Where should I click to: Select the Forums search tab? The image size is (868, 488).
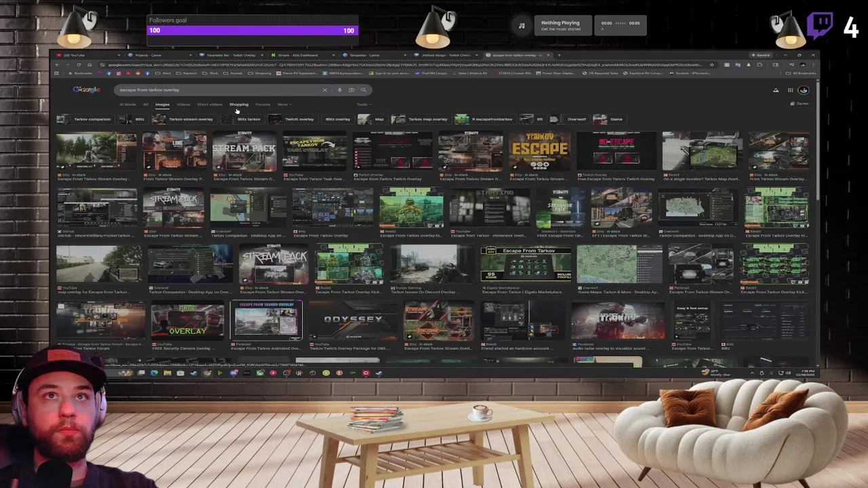pos(262,104)
